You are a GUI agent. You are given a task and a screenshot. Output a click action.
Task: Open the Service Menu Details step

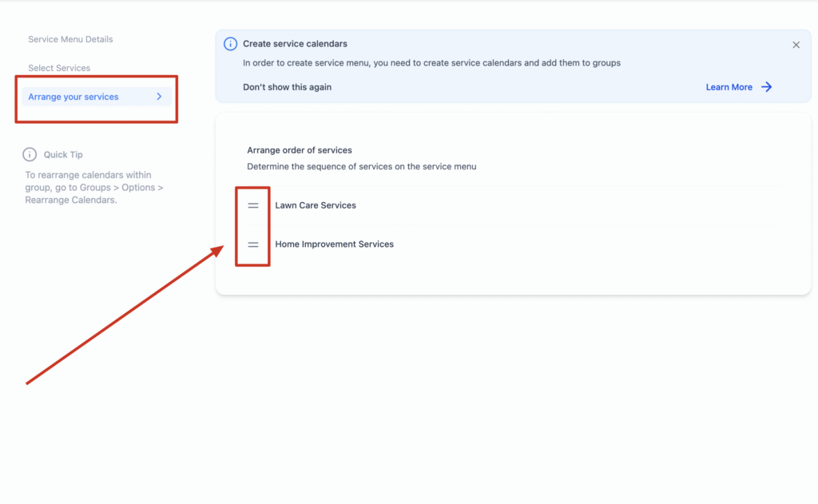70,39
